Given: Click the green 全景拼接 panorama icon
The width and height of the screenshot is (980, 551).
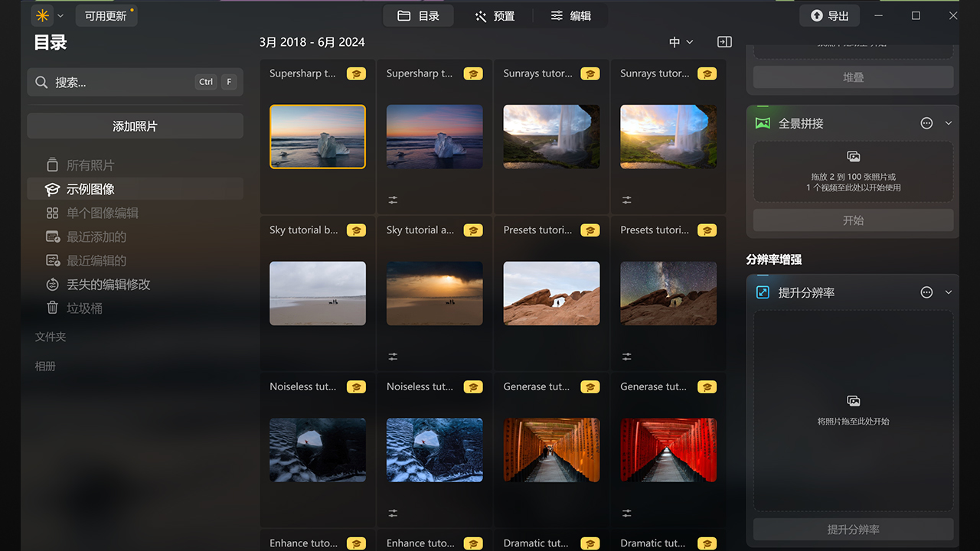Looking at the screenshot, I should pyautogui.click(x=762, y=122).
